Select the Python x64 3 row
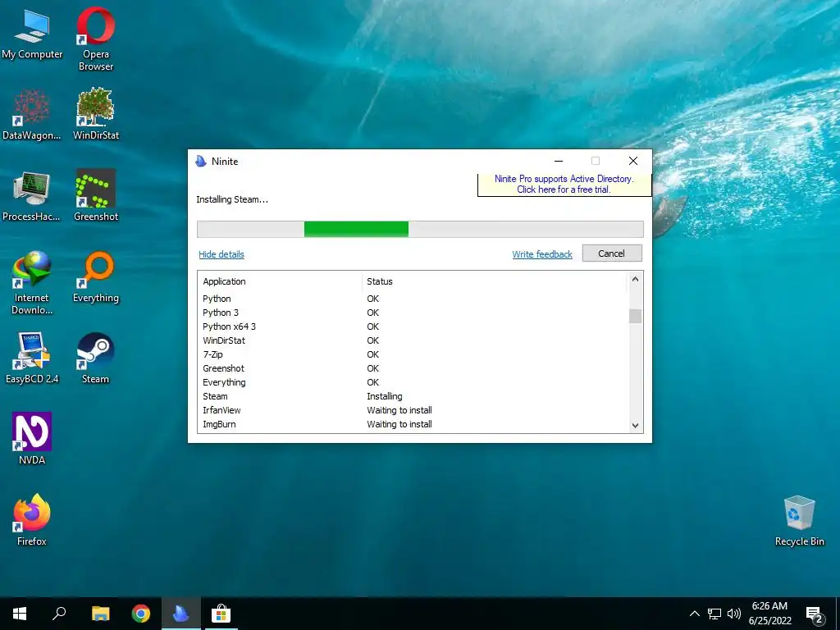This screenshot has height=630, width=840. 413,326
